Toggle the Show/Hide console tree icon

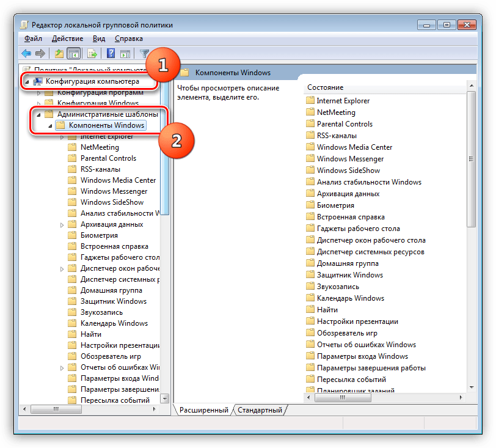[x=74, y=53]
